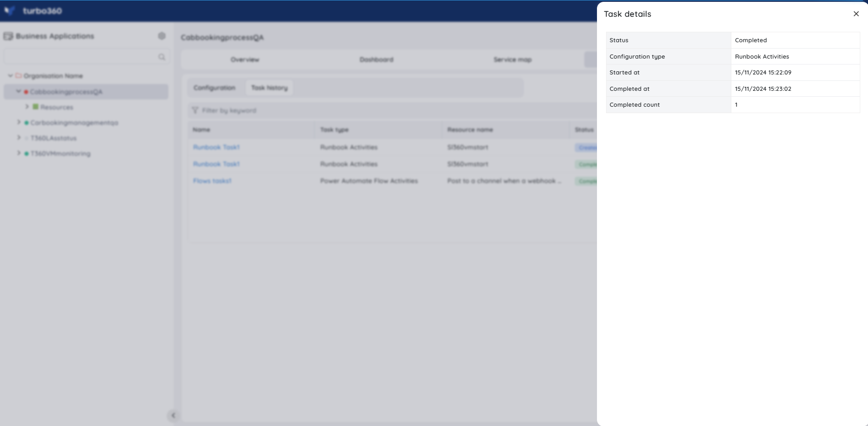The height and width of the screenshot is (426, 868).
Task: Click the Task type column header
Action: click(x=334, y=130)
